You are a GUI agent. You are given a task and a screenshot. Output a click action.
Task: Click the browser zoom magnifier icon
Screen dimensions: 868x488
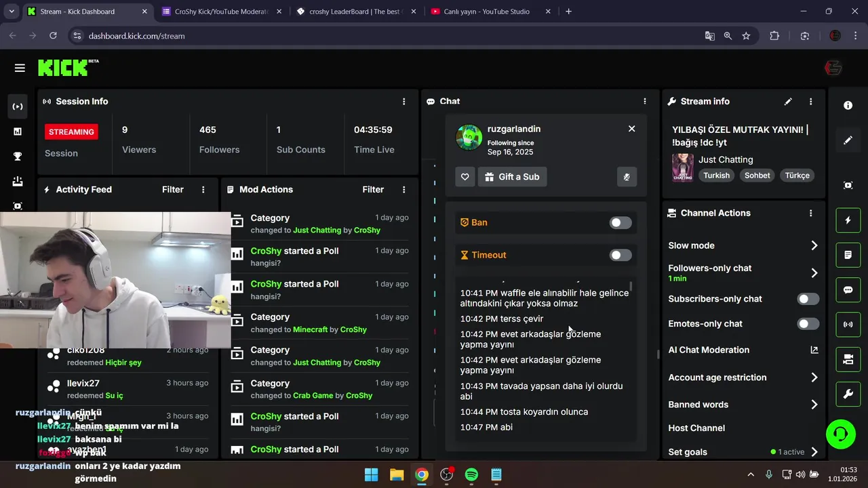[x=728, y=36]
